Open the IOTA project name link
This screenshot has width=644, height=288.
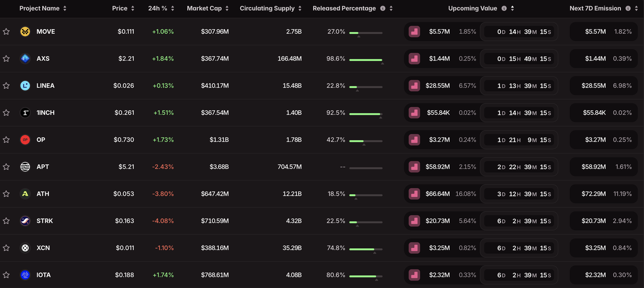[44, 275]
